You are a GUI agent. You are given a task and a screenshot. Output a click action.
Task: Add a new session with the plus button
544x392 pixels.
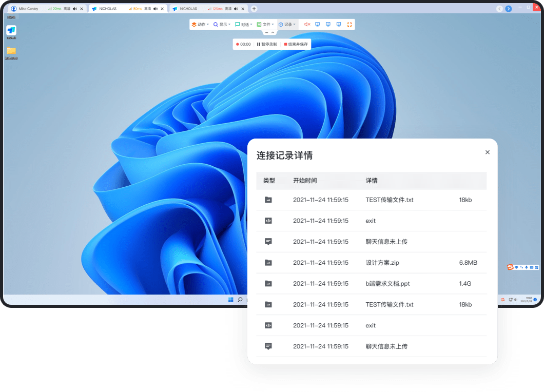point(254,9)
